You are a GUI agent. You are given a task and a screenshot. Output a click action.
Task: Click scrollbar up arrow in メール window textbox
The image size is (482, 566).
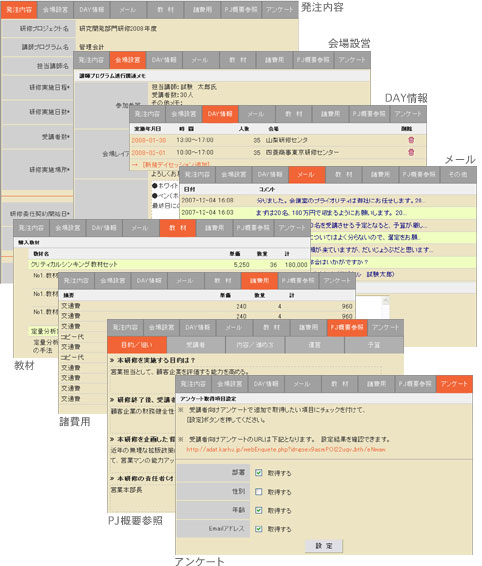click(x=386, y=300)
